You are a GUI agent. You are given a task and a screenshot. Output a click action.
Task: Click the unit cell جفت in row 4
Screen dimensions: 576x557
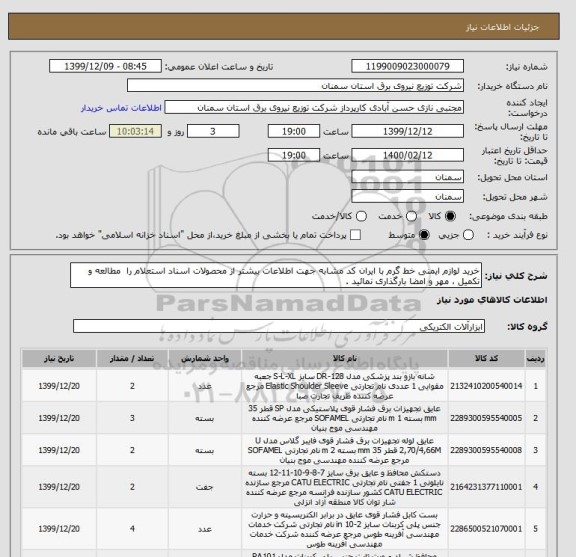[x=205, y=487]
